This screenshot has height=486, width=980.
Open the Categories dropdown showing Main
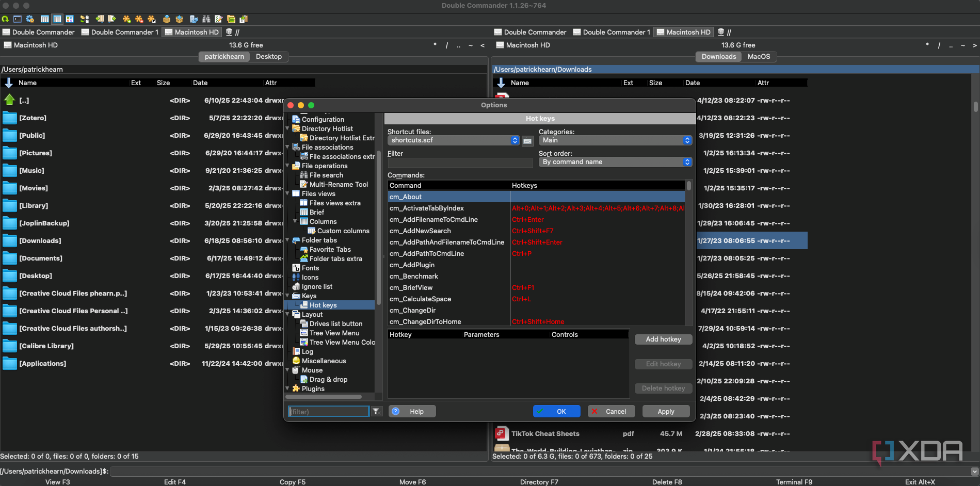coord(615,140)
